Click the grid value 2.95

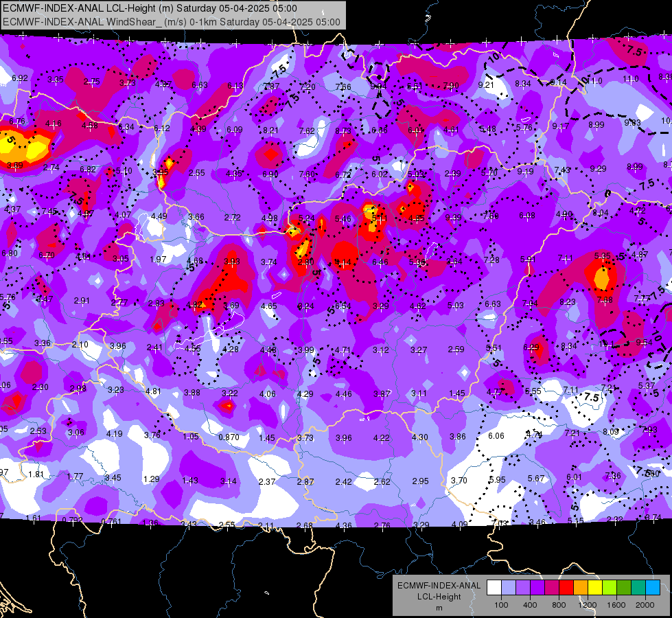tap(420, 481)
